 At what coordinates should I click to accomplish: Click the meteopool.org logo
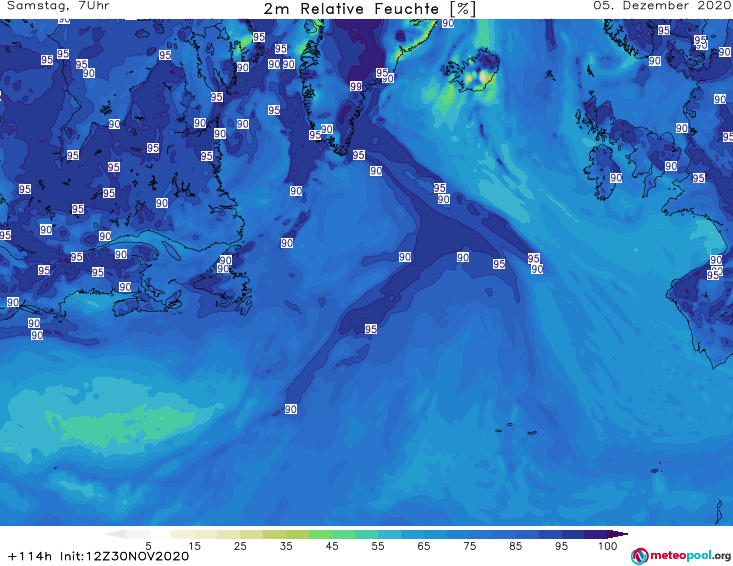click(681, 556)
